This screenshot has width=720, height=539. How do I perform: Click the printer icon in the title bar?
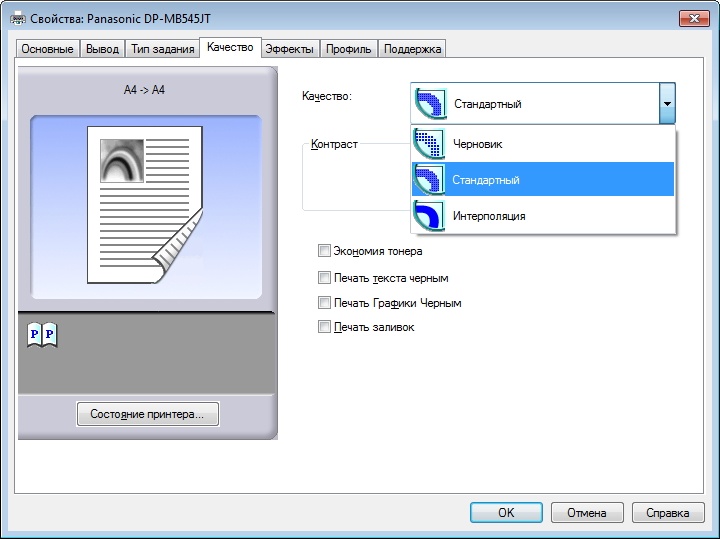17,18
